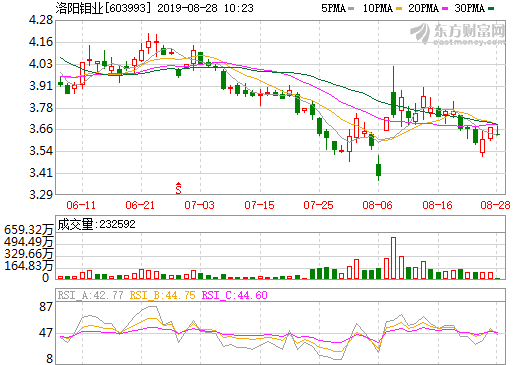Click the 329.66万 volume axis label

[x=28, y=254]
